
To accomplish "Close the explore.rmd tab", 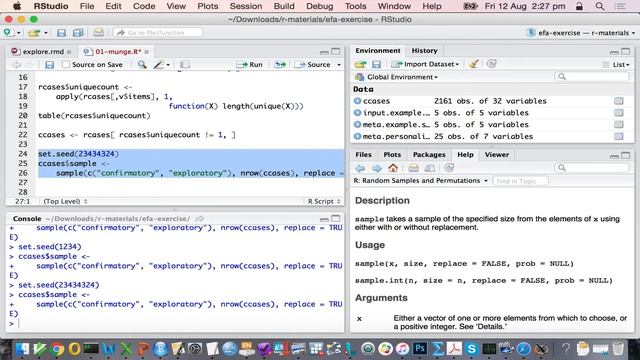I will (69, 52).
